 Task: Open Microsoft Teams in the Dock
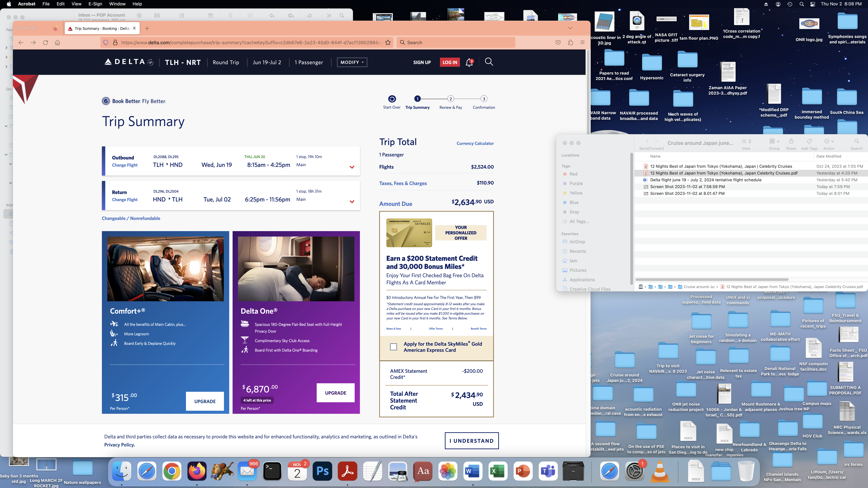548,471
